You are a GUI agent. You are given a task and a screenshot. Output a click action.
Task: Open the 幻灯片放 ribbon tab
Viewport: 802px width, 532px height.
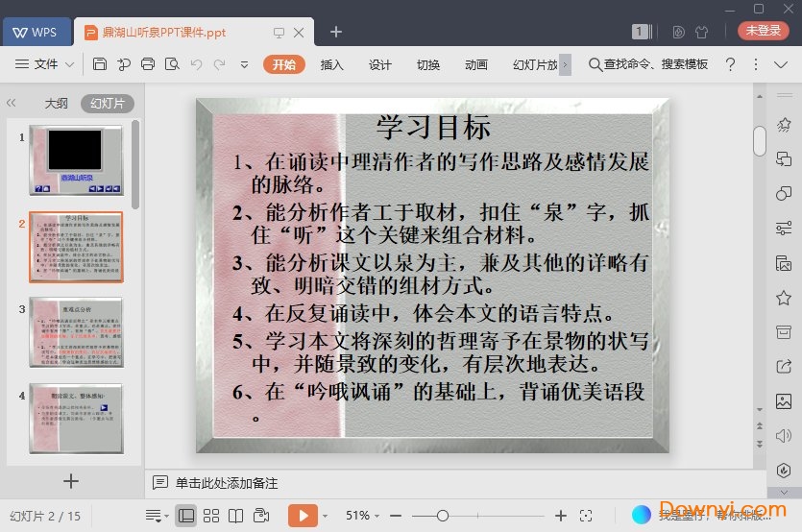(x=535, y=64)
